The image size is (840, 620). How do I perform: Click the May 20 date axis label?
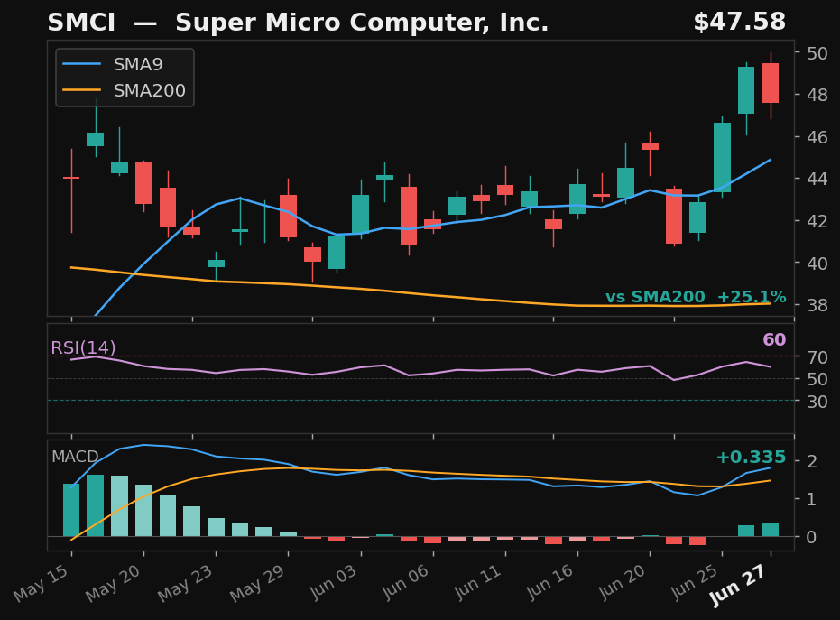(114, 583)
